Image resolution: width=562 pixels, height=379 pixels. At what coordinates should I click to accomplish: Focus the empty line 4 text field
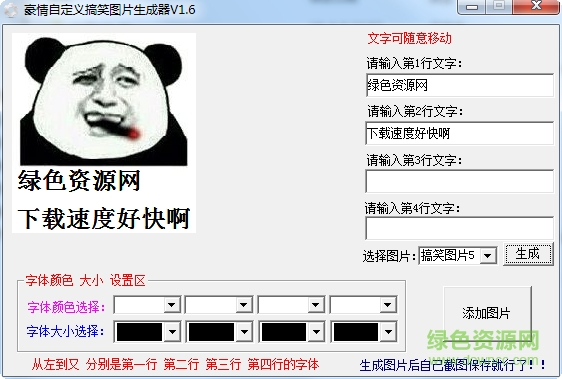pos(459,228)
